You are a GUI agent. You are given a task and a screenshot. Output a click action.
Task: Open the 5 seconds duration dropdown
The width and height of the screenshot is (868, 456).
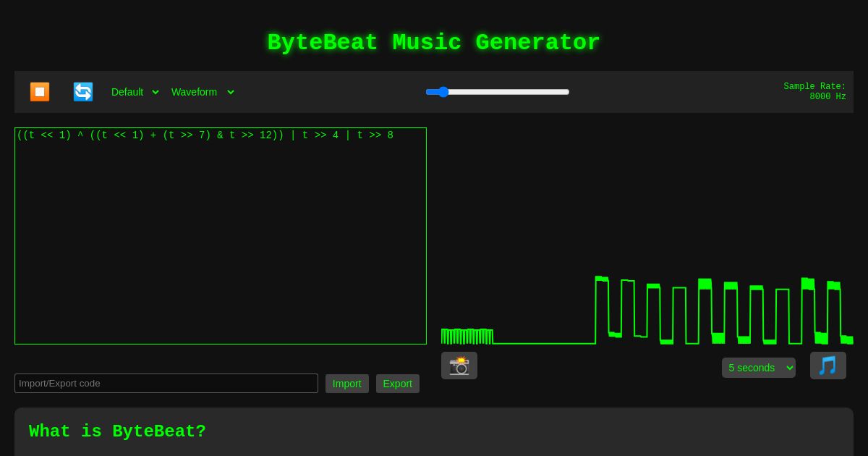(x=758, y=368)
